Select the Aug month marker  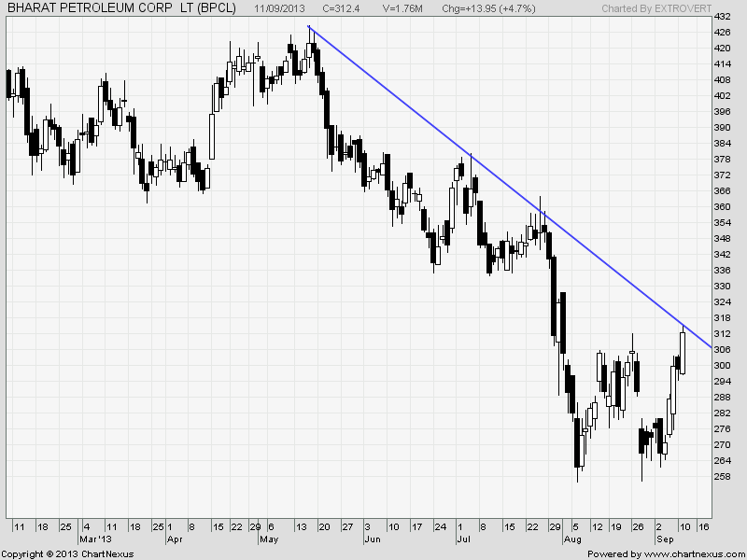click(x=572, y=539)
